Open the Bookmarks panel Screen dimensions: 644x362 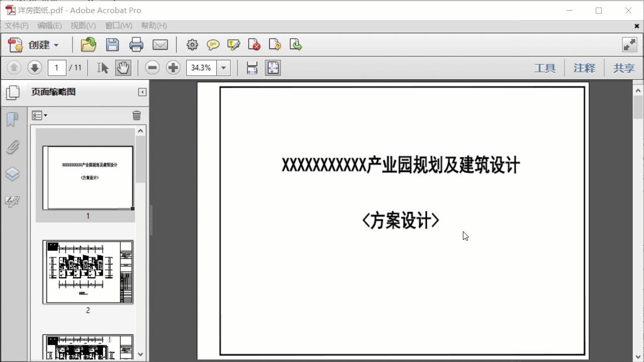click(13, 120)
